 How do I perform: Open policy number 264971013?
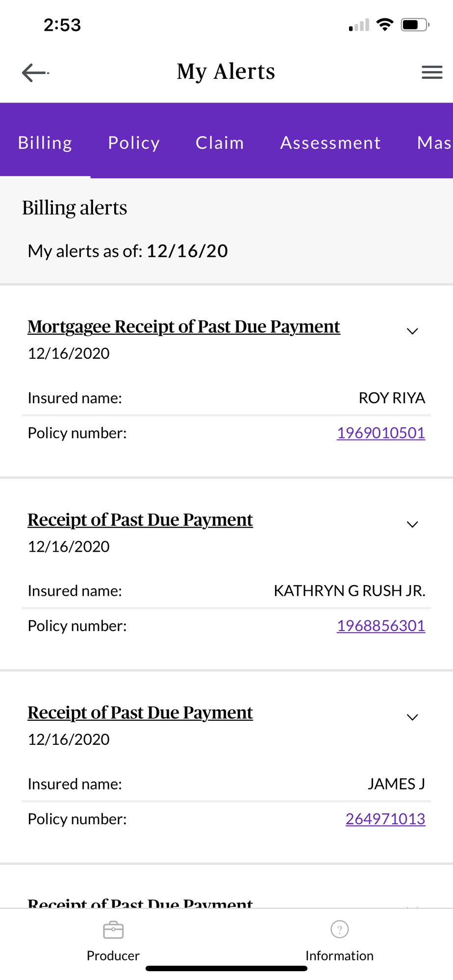coord(385,819)
